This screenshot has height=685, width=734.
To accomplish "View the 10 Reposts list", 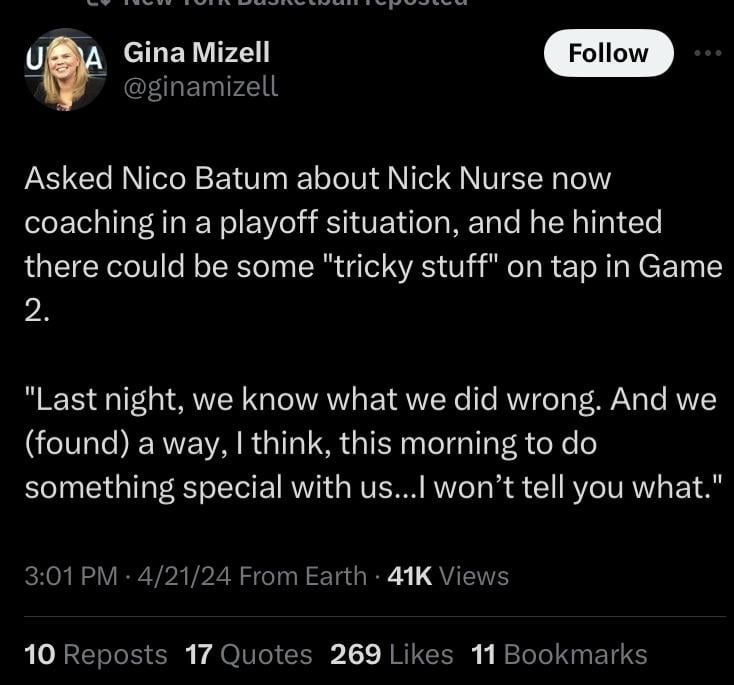I will tap(96, 654).
